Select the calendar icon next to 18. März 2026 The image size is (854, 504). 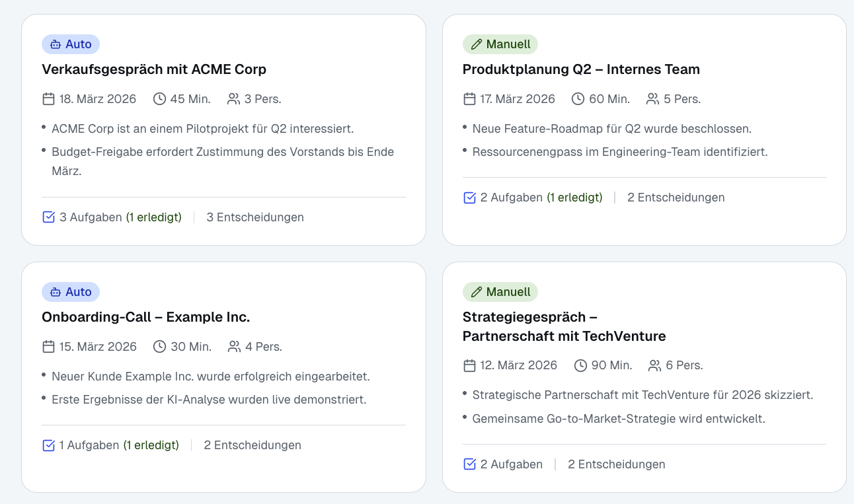click(x=47, y=98)
